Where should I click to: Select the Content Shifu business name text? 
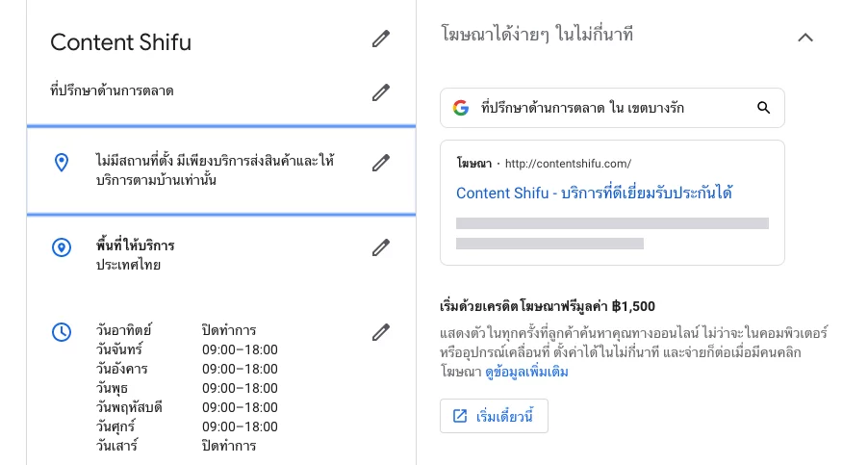120,42
